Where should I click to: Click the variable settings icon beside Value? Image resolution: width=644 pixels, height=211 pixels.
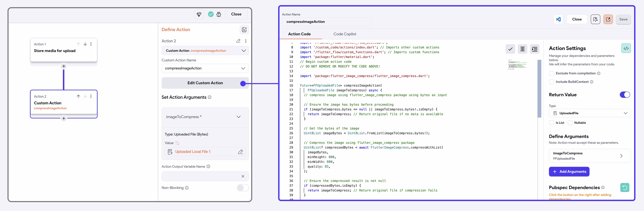[x=177, y=143]
